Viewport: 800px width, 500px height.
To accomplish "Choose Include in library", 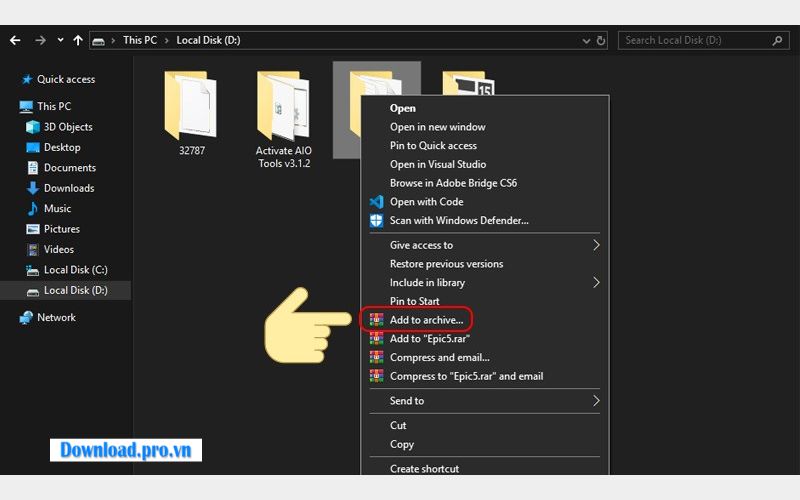I will click(427, 283).
